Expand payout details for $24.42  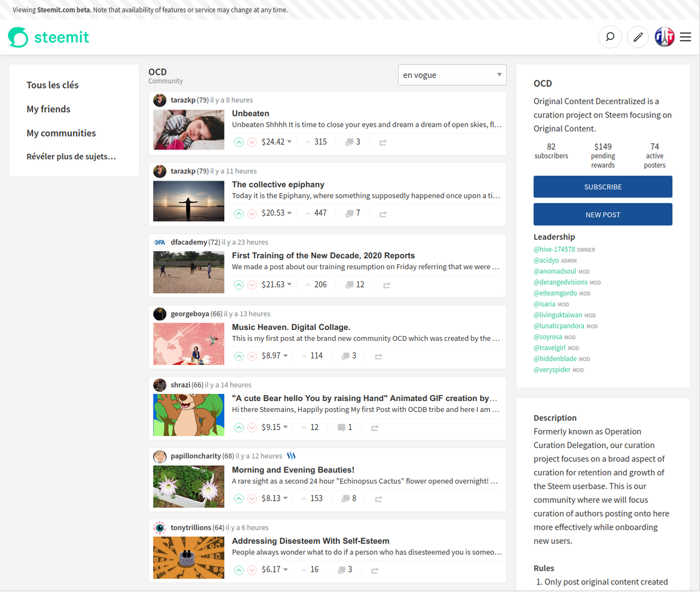point(277,142)
